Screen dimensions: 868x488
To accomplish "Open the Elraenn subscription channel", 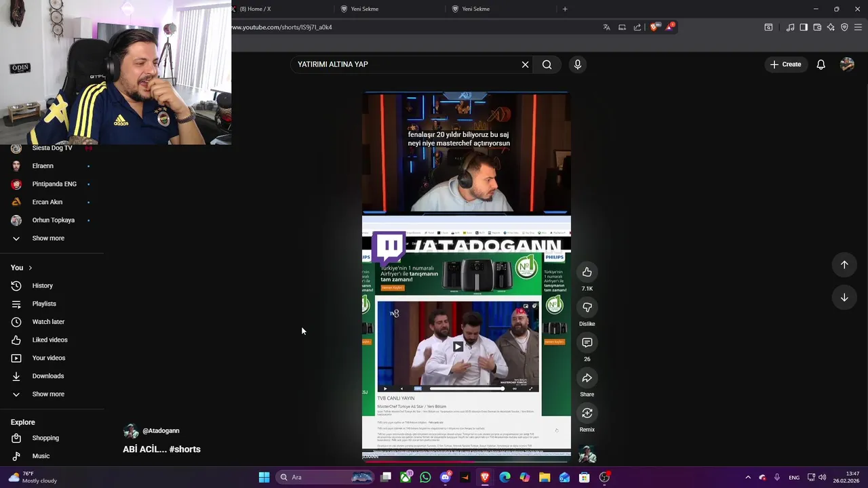I will pyautogui.click(x=52, y=166).
